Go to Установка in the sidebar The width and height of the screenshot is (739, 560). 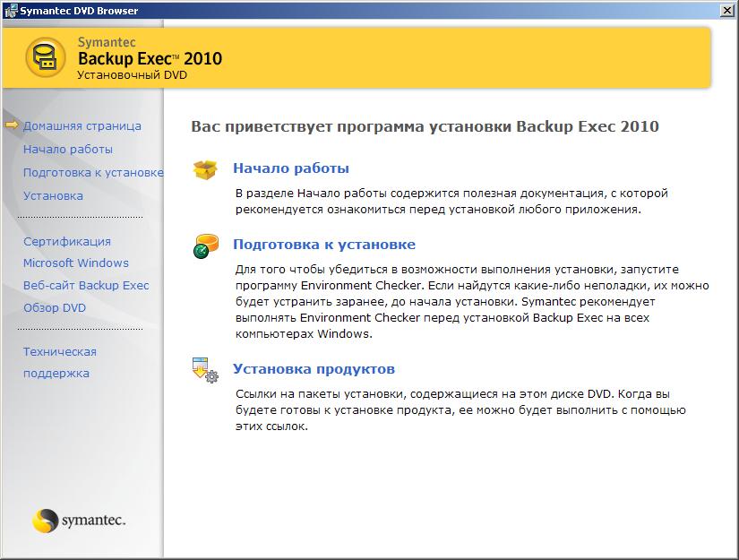click(x=53, y=195)
